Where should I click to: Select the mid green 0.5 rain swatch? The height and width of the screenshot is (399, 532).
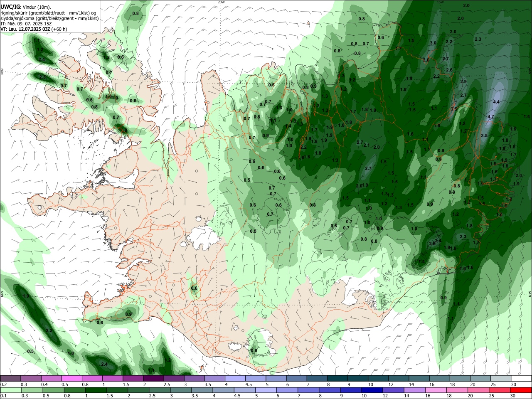coord(53,390)
